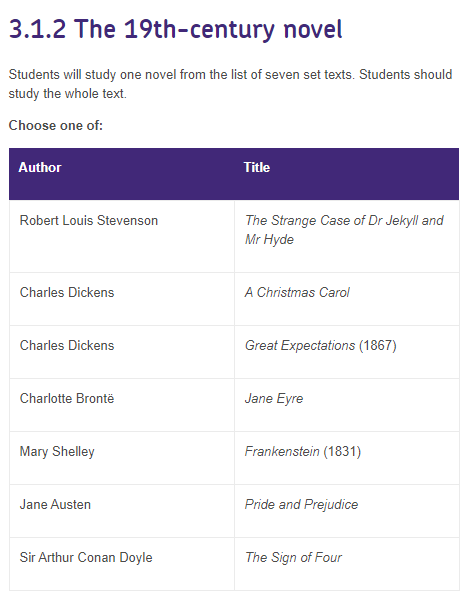Click the Dr Jekyll and Mr Hyde title
Screen dimensions: 467x607
(x=344, y=230)
